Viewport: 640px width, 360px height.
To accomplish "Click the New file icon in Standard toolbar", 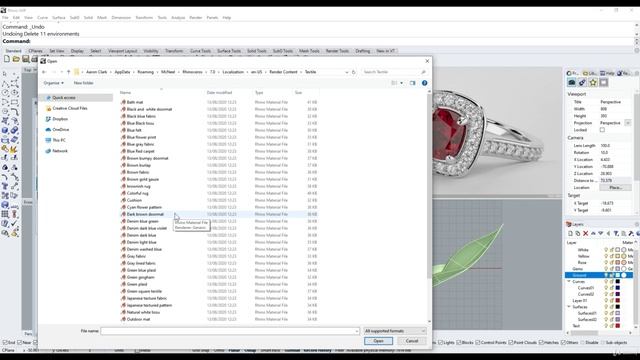I will (x=7, y=59).
